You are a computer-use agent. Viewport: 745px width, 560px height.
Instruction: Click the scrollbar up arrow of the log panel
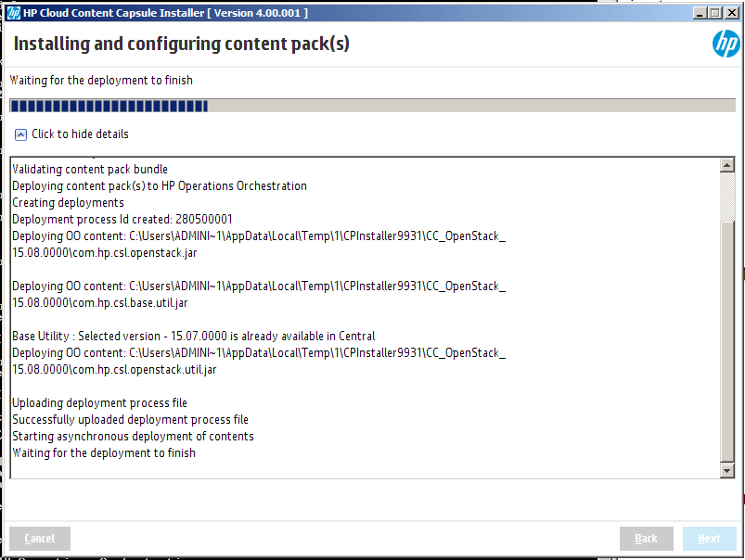pyautogui.click(x=728, y=166)
